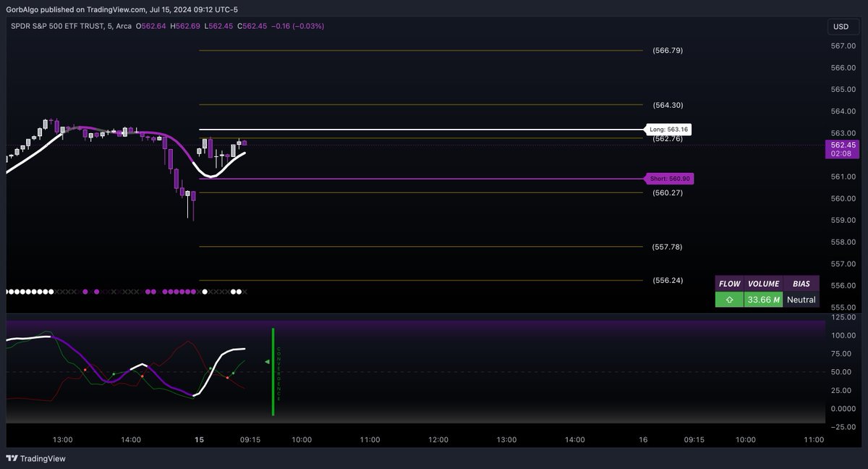Toggle the VOLUME column header in the signals table
This screenshot has height=469, width=868.
click(764, 284)
